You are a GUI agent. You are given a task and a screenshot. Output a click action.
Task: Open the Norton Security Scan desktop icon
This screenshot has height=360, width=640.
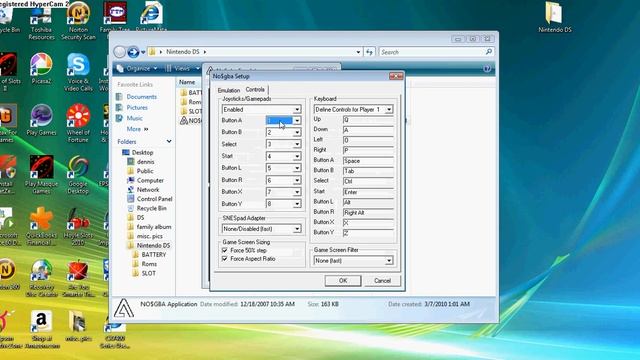click(x=78, y=20)
